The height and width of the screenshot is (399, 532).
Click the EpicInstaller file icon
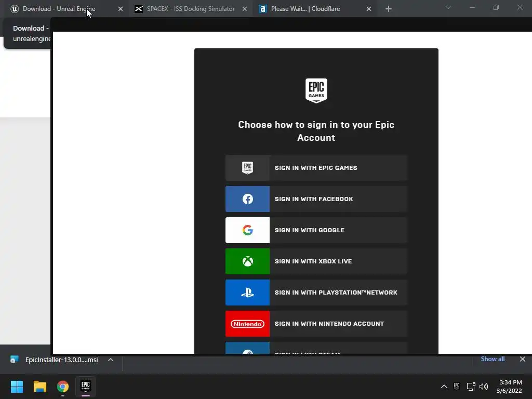14,360
